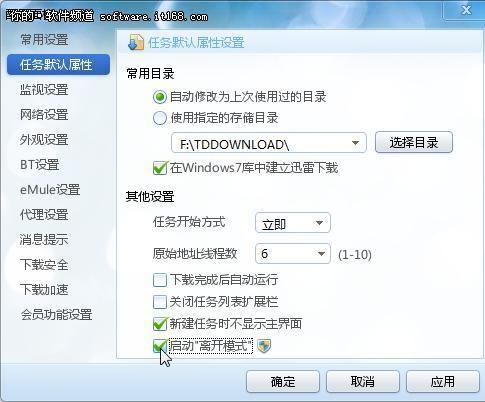Check 关闭任务列表扩展栏 option
This screenshot has height=402, width=485.
[x=160, y=302]
